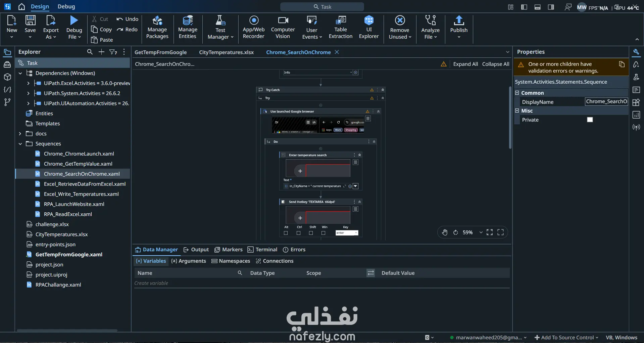Click Expand All in the designer
The image size is (644, 343).
click(465, 64)
